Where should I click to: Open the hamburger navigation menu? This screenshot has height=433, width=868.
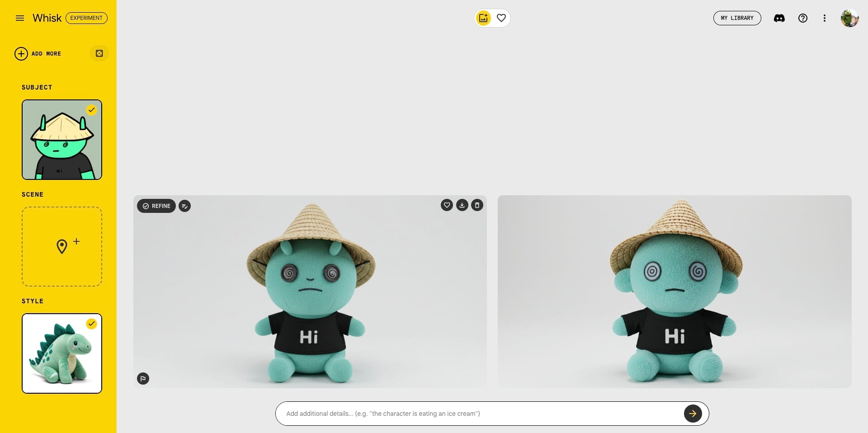[x=20, y=18]
